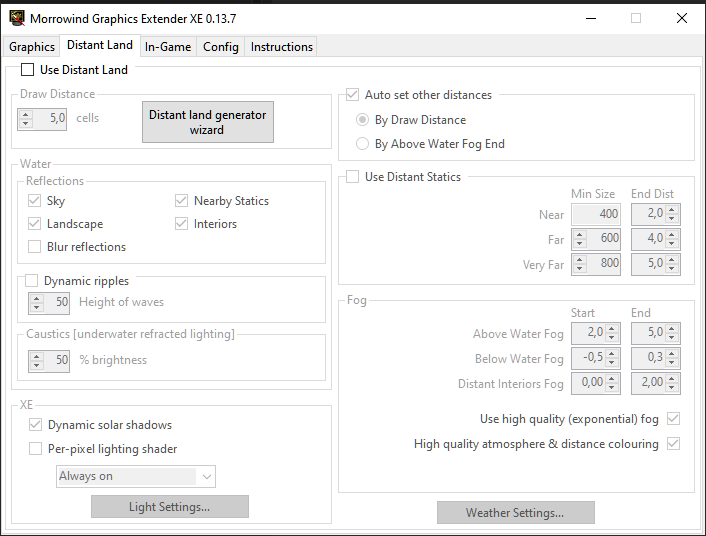Select By Above Water Fog End radio
The width and height of the screenshot is (706, 536).
coord(363,144)
